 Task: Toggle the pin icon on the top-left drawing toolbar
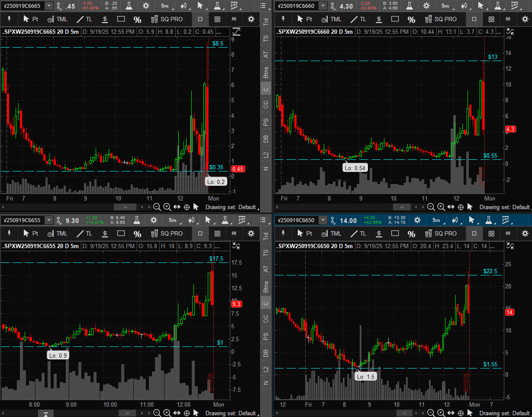click(10, 19)
